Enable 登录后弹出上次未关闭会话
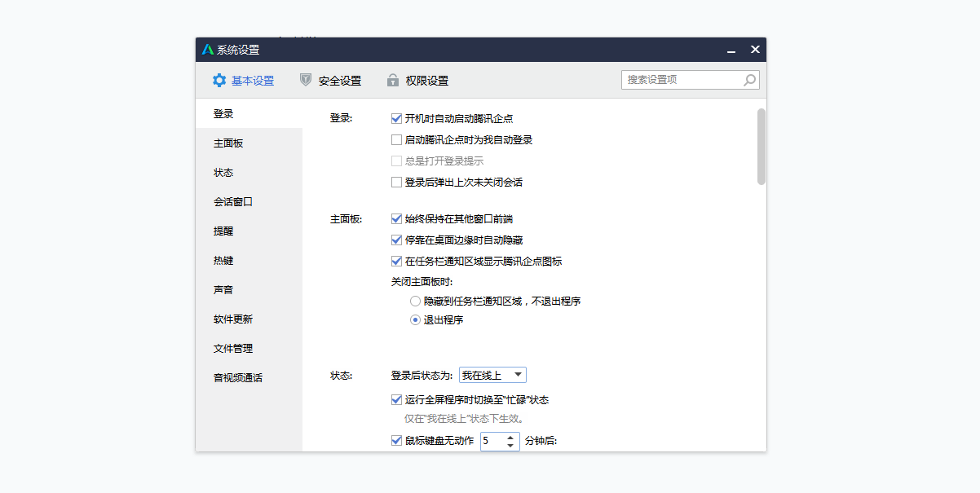The height and width of the screenshot is (493, 980). [x=397, y=182]
